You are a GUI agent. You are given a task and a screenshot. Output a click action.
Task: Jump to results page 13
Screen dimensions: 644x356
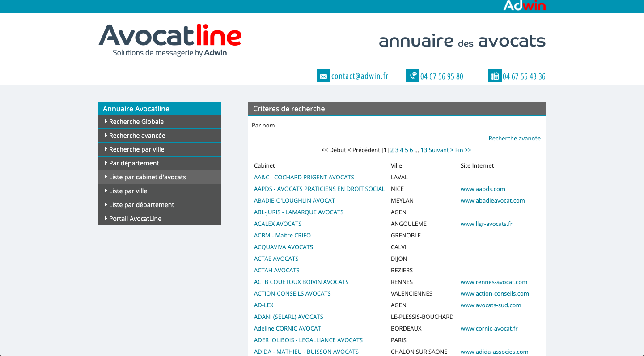coord(424,150)
